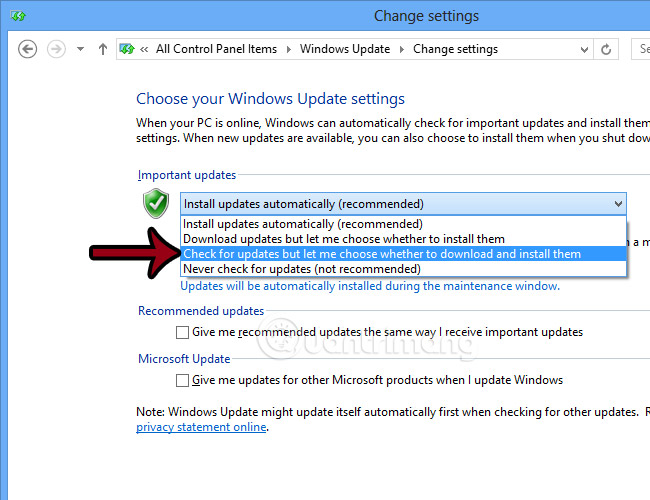
Task: Navigate to Windows Update breadcrumb
Action: (x=345, y=49)
